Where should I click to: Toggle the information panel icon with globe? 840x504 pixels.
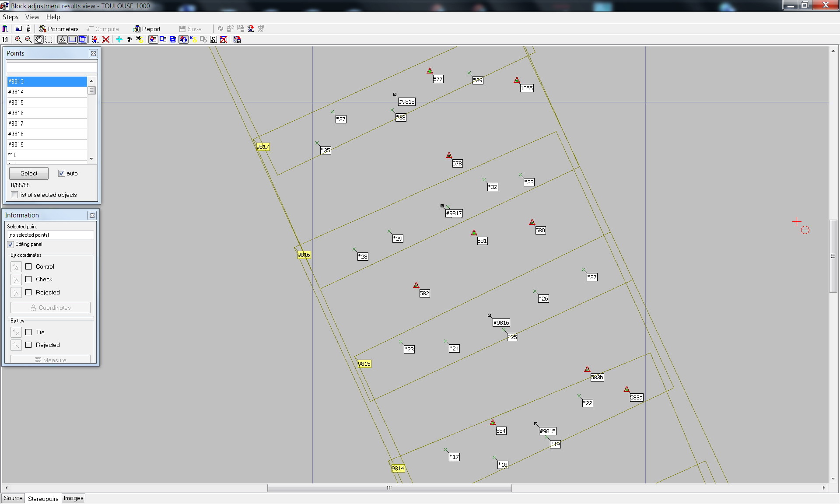[x=183, y=39]
